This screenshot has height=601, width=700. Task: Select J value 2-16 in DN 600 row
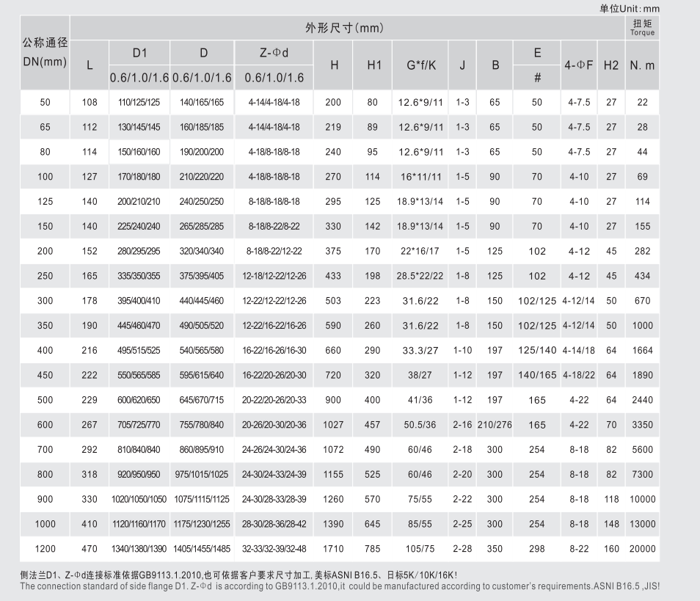(x=462, y=425)
